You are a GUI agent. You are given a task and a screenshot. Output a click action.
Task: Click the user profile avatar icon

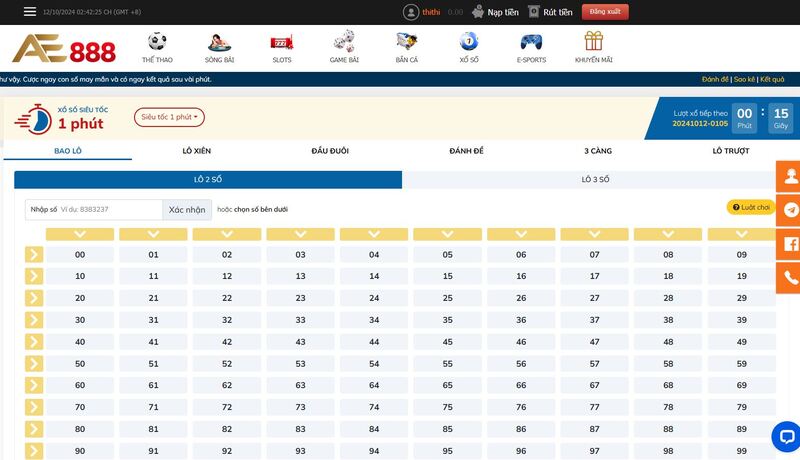click(x=411, y=12)
